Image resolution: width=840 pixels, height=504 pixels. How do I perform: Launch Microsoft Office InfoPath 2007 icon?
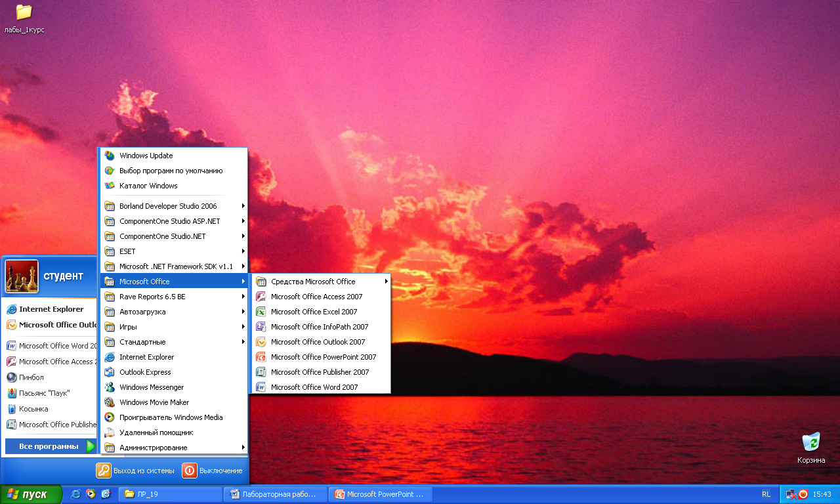pos(261,327)
